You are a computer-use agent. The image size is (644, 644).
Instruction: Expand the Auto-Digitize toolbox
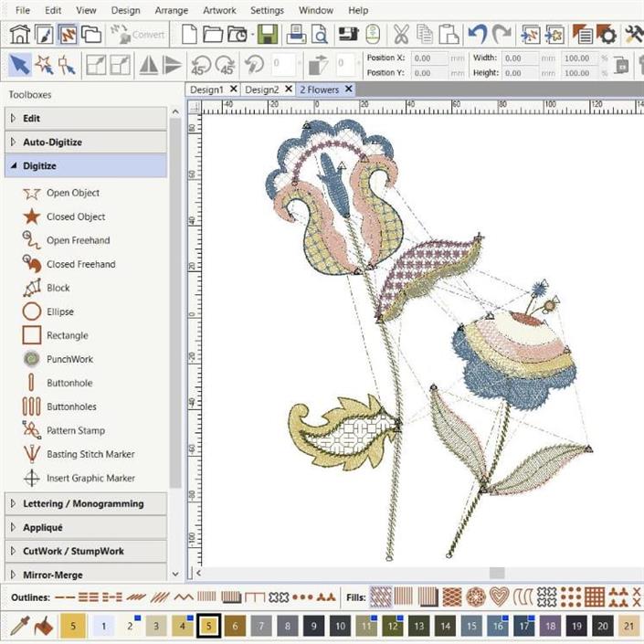(x=52, y=143)
